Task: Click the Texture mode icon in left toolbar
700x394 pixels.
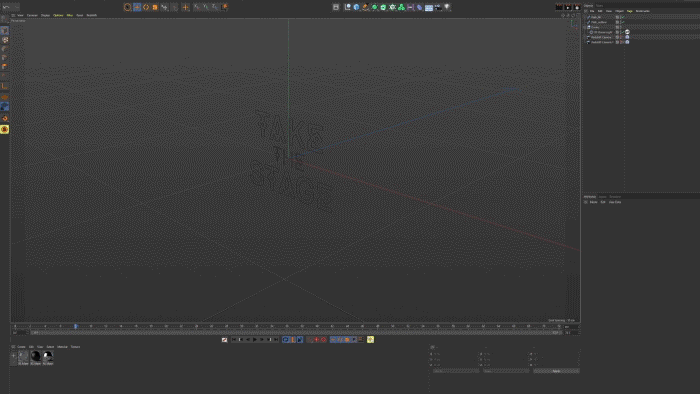Action: pos(4,40)
